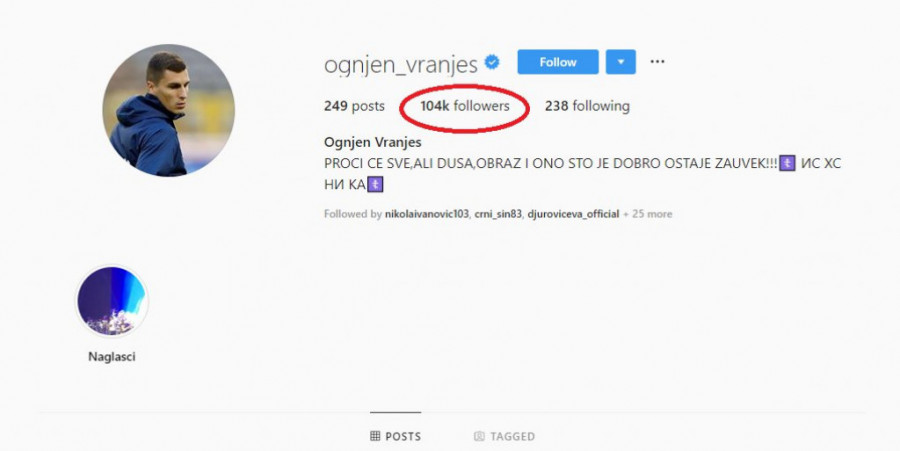Open nikolaivanovic103 follower profile
This screenshot has height=451, width=900.
426,214
